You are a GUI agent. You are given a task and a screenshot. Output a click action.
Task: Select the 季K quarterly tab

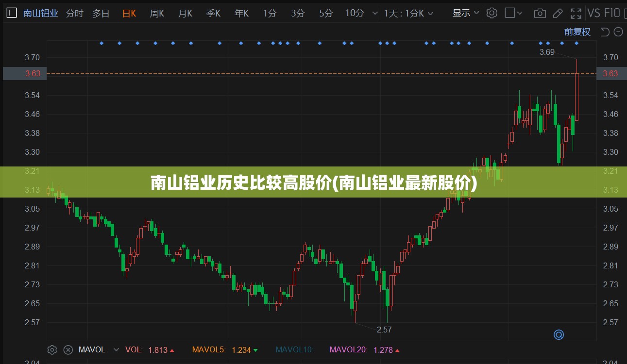click(213, 14)
